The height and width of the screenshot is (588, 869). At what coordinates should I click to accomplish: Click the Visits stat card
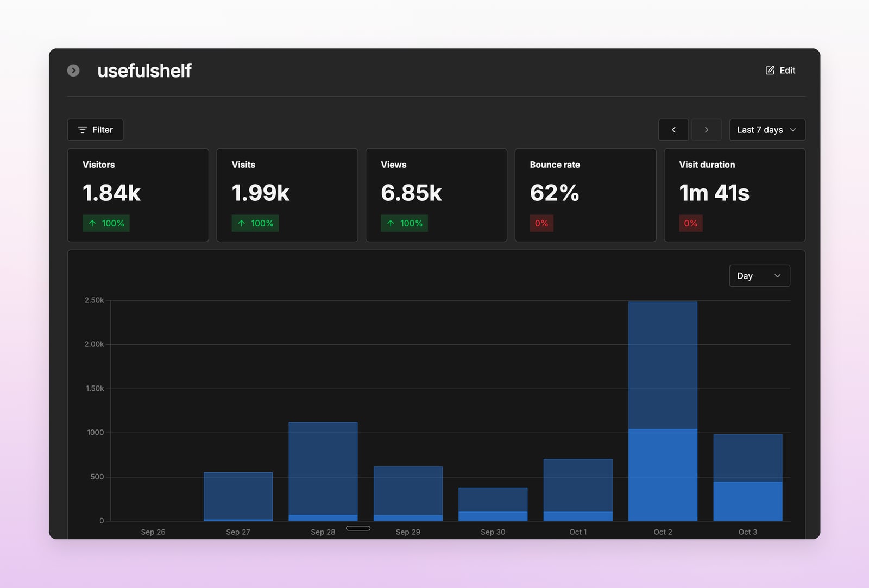(x=287, y=195)
